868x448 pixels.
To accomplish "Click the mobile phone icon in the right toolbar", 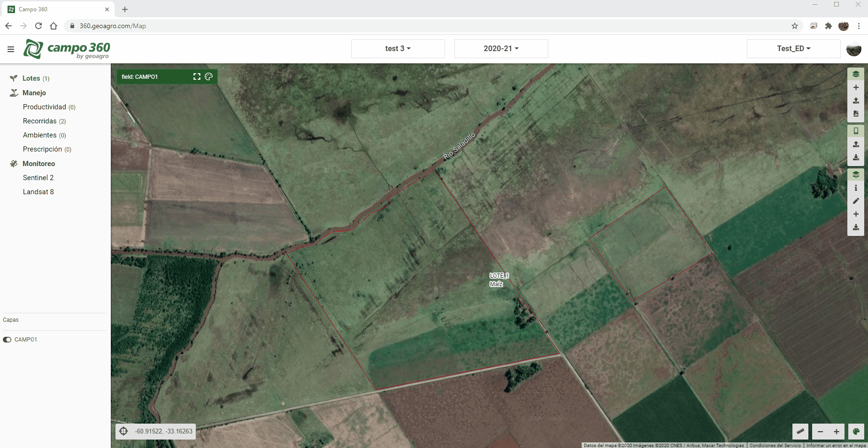I will pos(856,131).
